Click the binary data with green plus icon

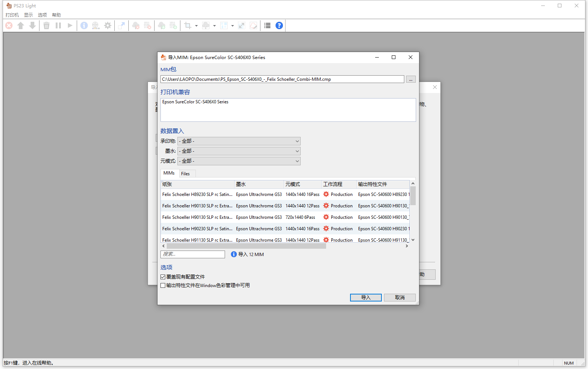pyautogui.click(x=173, y=25)
